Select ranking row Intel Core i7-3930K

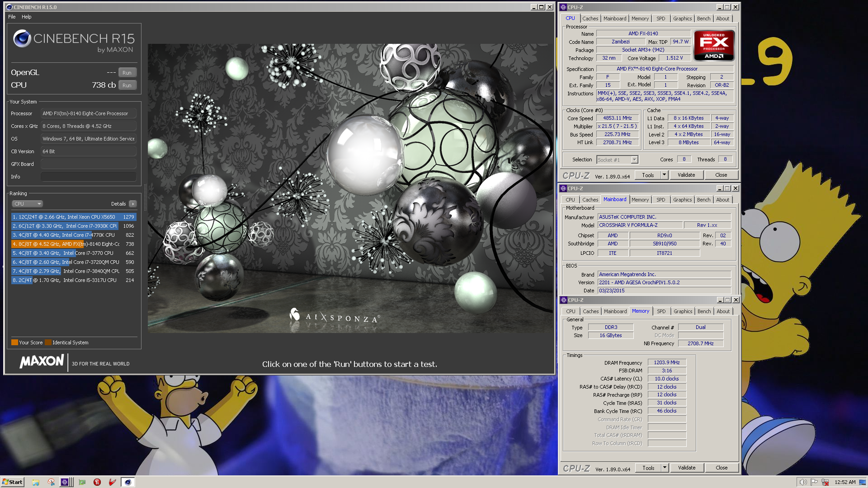pos(73,226)
